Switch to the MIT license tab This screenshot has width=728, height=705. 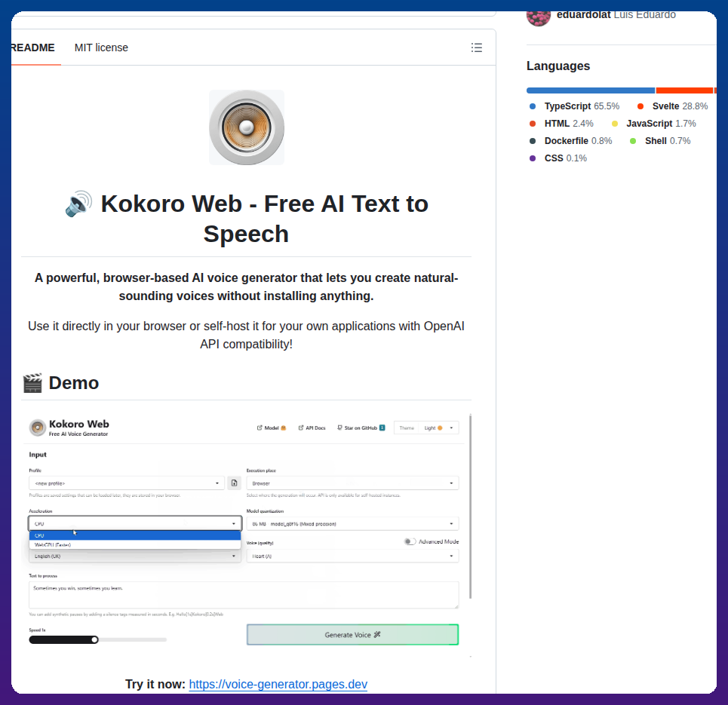(x=101, y=48)
